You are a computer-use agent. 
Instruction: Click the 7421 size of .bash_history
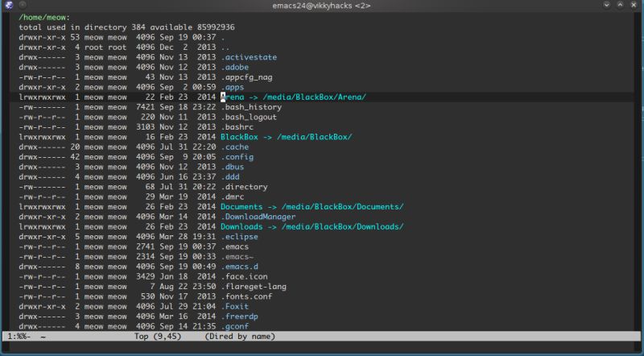click(x=146, y=107)
